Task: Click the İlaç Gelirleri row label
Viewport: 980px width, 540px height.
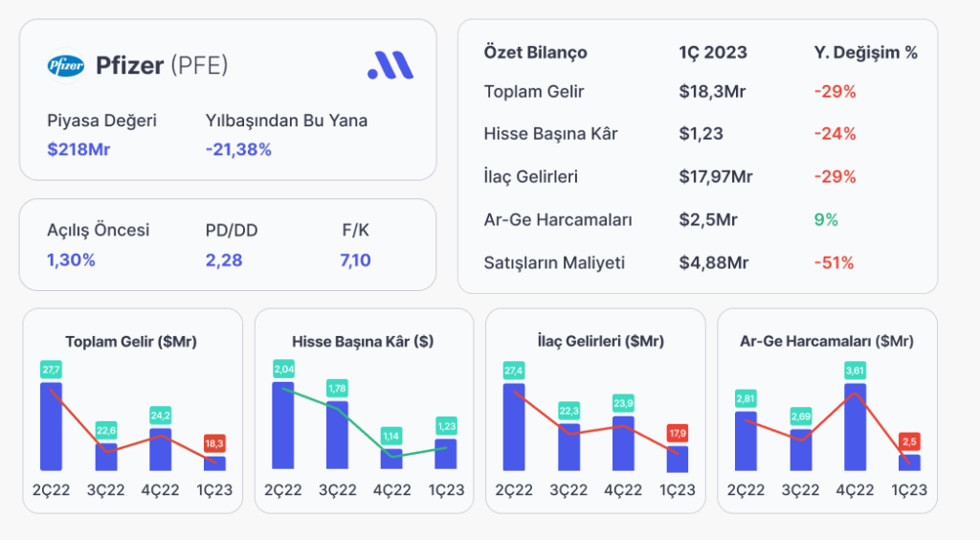Action: [530, 177]
